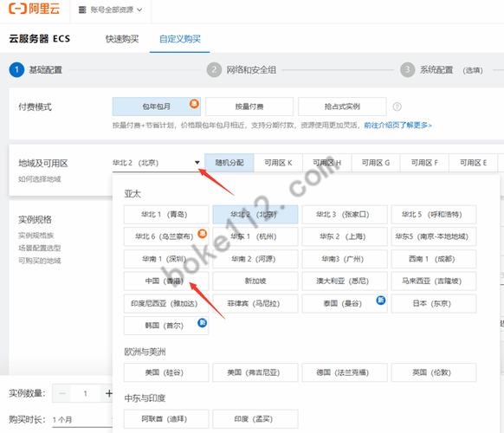Collapse the 华北2（北京）region dropdown
Image resolution: width=504 pixels, height=433 pixels.
coord(156,163)
